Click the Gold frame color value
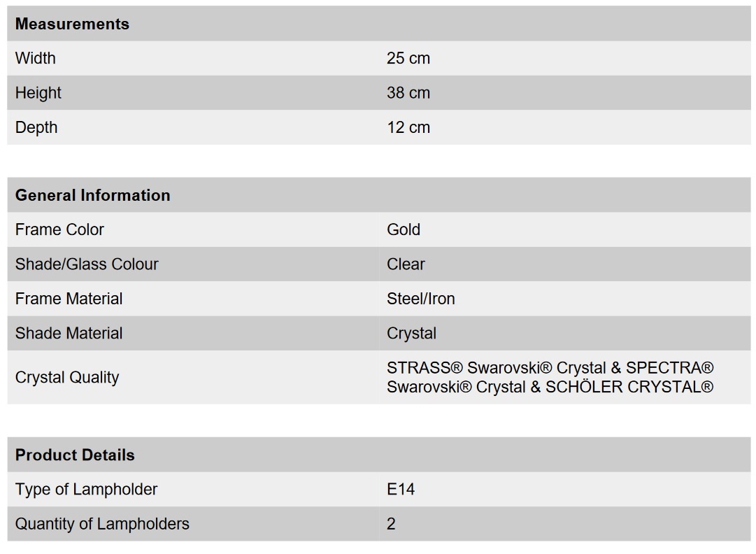 [403, 229]
